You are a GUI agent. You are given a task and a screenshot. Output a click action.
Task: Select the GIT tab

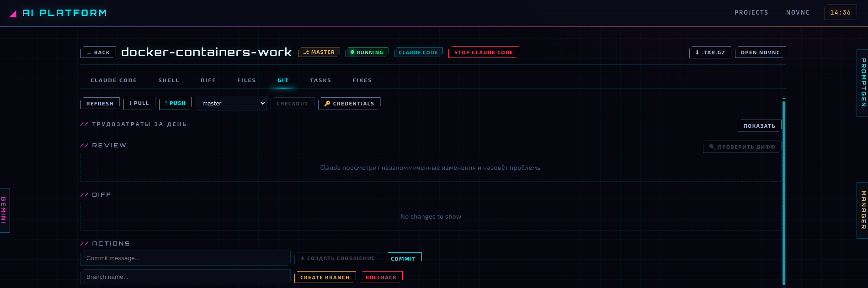(x=283, y=80)
